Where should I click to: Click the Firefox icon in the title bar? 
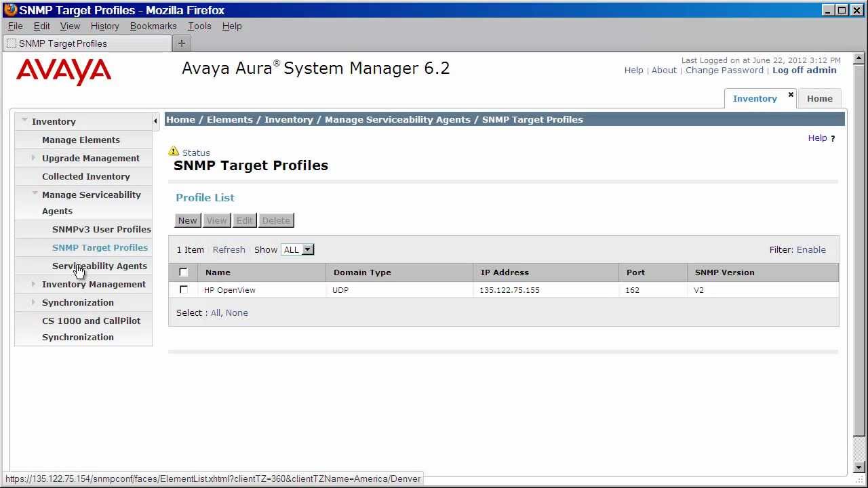10,9
